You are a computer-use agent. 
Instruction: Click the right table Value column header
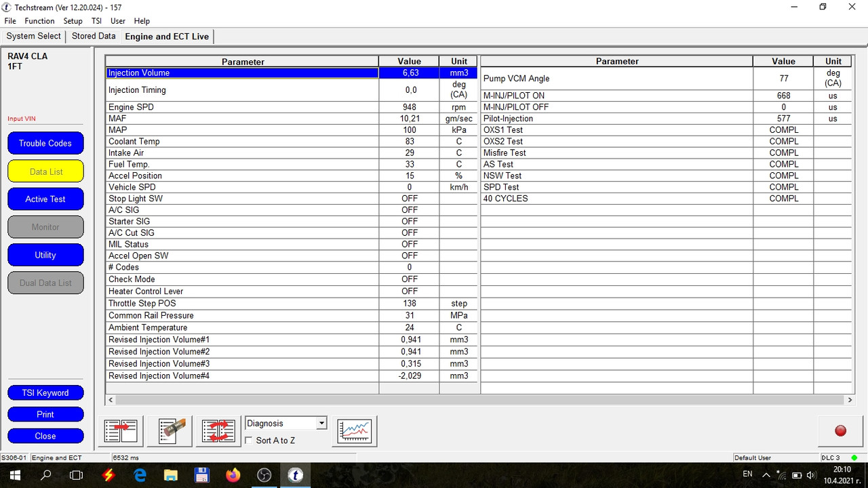point(783,61)
